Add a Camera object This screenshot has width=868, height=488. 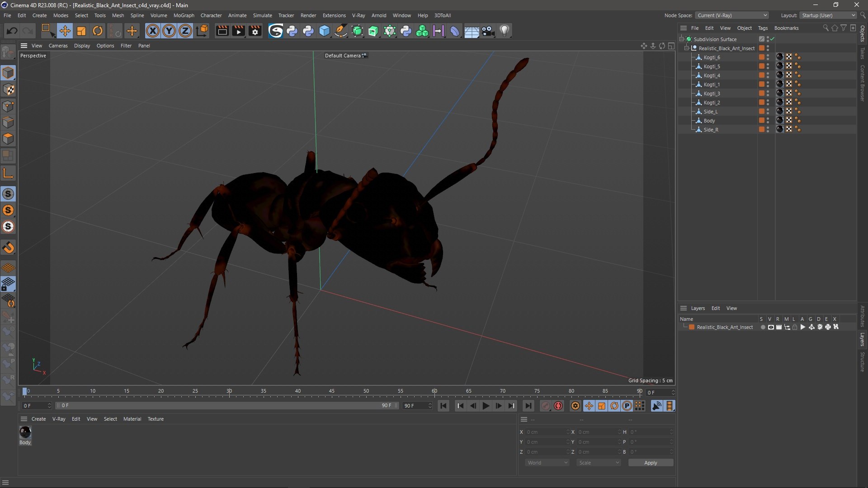(x=488, y=31)
